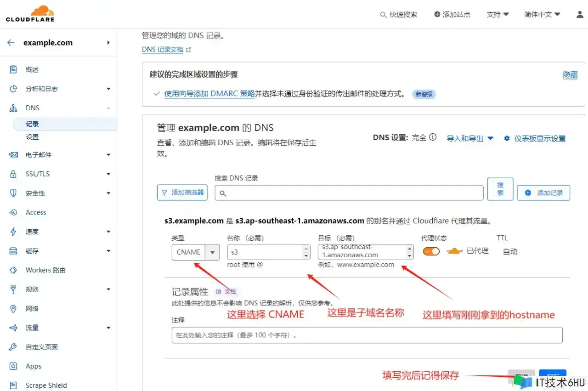
Task: Click the Analytics and Logs clock icon
Action: point(13,89)
